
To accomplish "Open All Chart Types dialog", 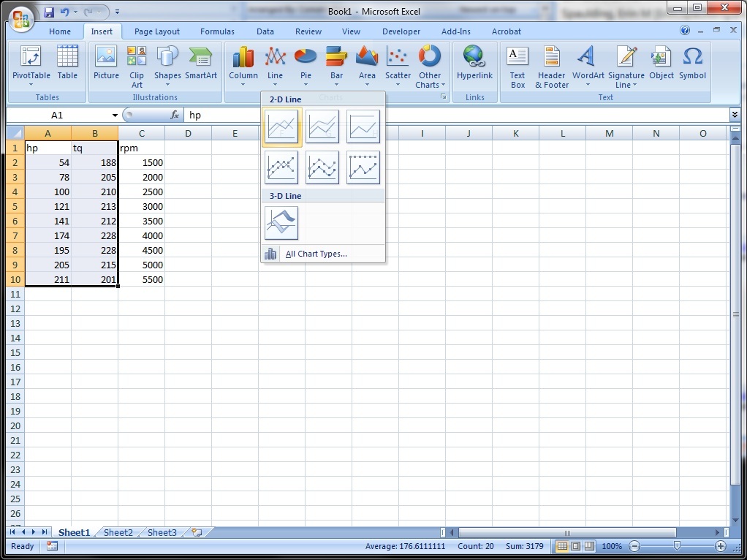I will 316,254.
